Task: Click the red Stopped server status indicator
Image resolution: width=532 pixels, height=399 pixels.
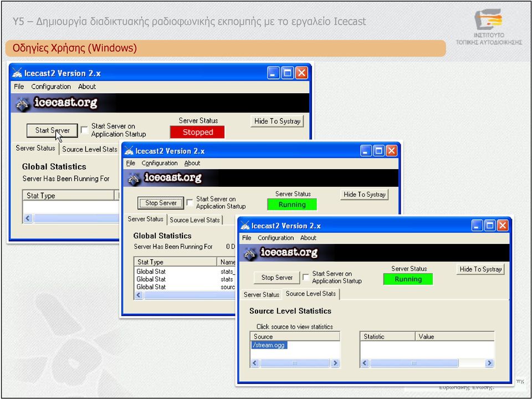Action: pos(197,132)
